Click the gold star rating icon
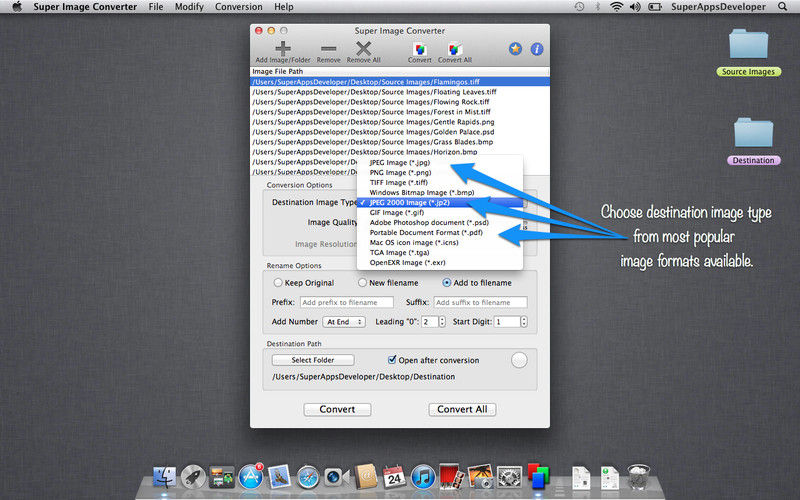Screen dimensions: 800x500 pyautogui.click(x=515, y=48)
